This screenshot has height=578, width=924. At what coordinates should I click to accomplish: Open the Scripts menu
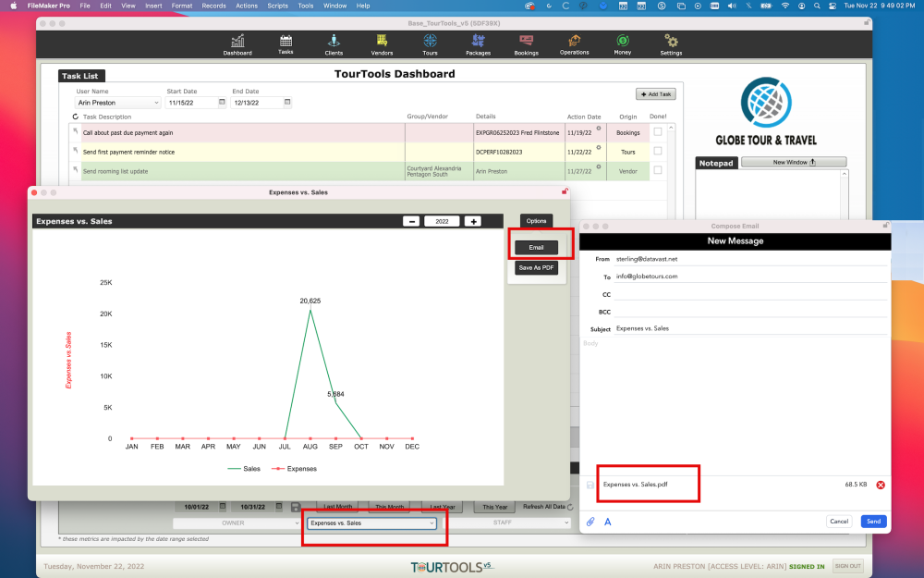(x=277, y=6)
